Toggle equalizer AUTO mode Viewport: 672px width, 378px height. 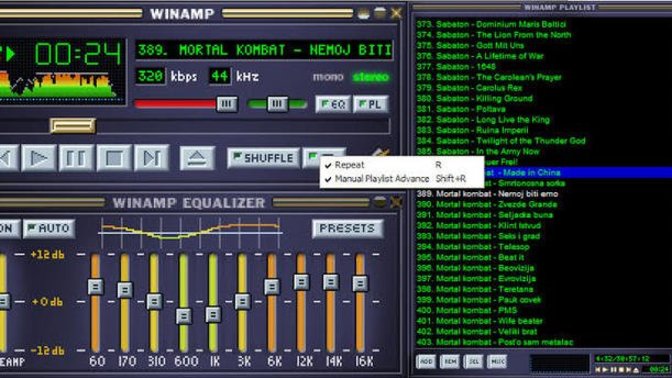(x=49, y=228)
